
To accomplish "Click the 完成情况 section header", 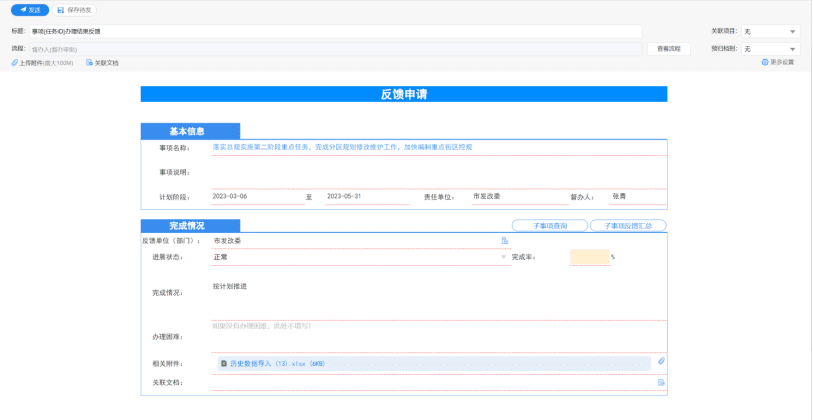I will 190,226.
